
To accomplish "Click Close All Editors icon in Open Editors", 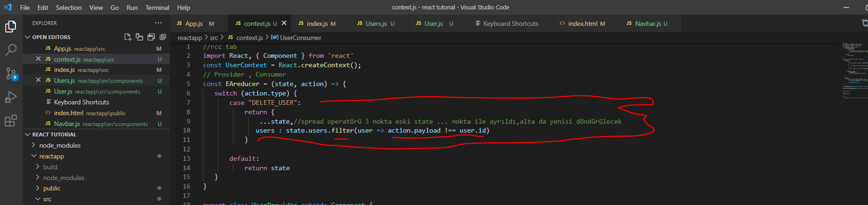I will click(x=163, y=37).
